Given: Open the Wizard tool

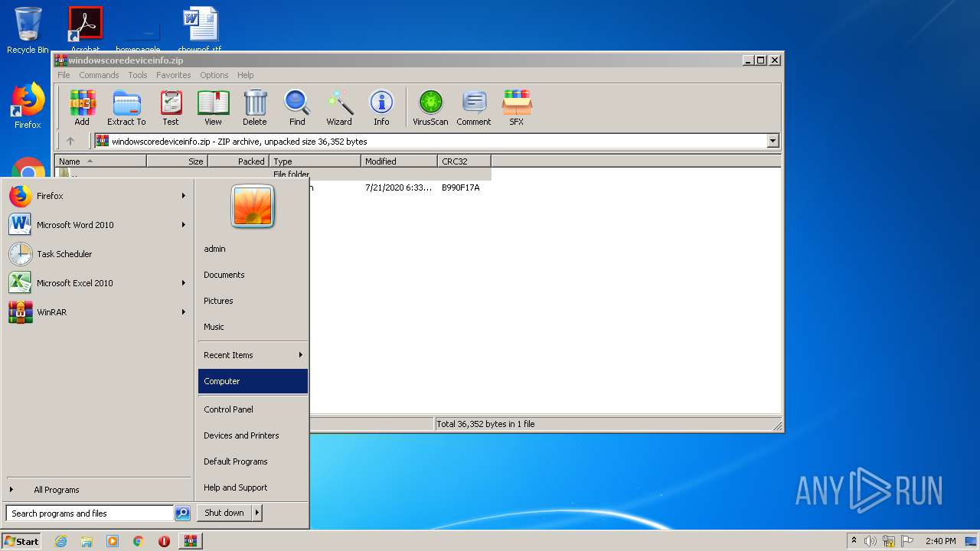Looking at the screenshot, I should point(339,107).
